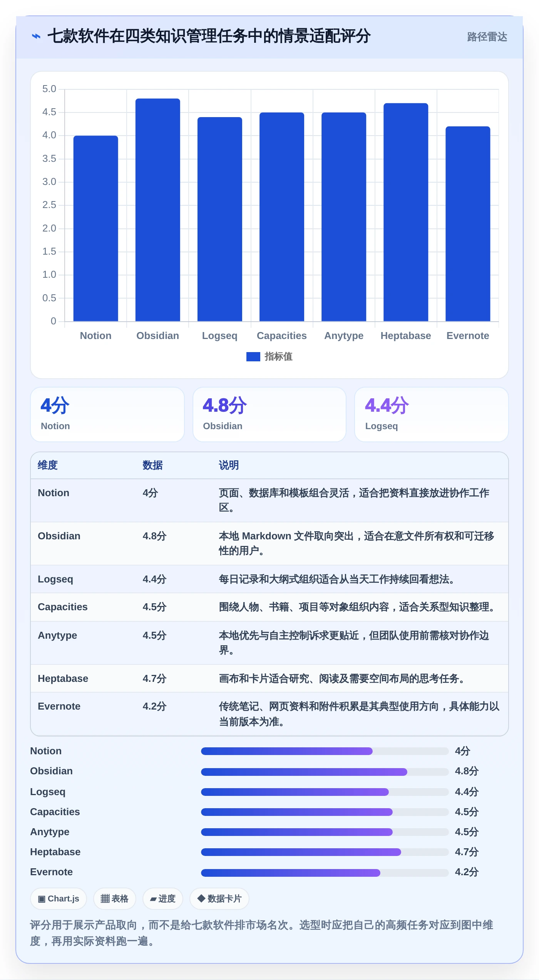The width and height of the screenshot is (539, 980).
Task: Click the 4.2分 progress value for Evernote
Action: [467, 872]
